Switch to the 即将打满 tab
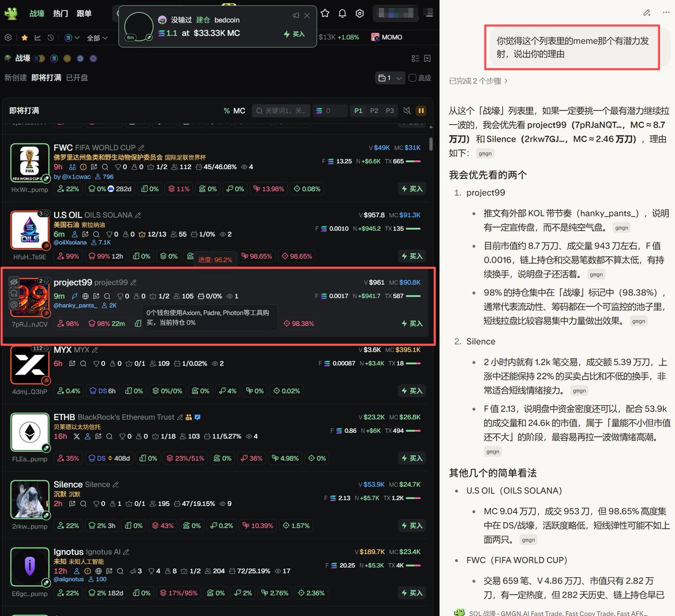This screenshot has height=616, width=675. point(46,78)
